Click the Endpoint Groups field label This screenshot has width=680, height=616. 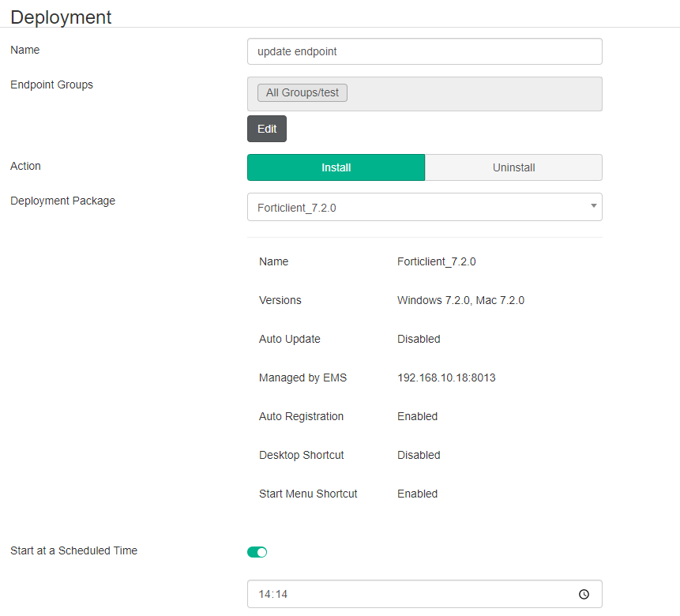[x=51, y=85]
